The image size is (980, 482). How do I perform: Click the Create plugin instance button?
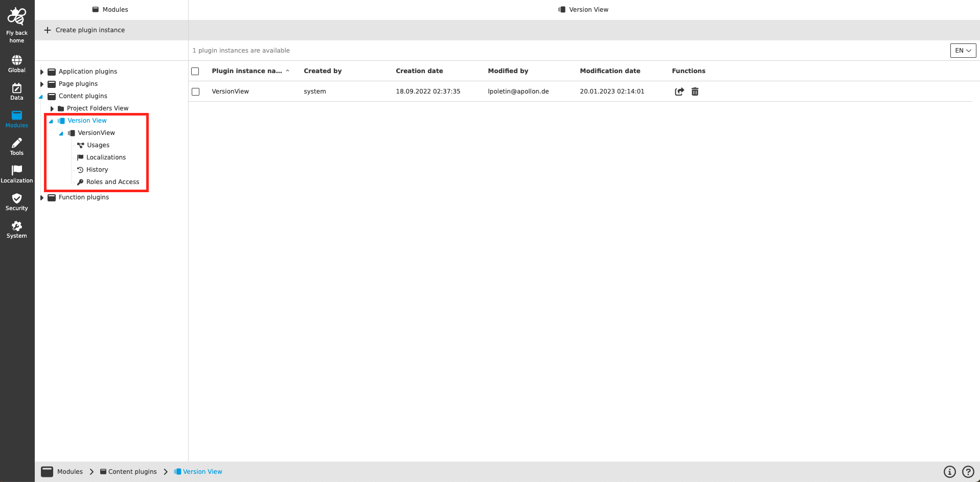(x=84, y=30)
